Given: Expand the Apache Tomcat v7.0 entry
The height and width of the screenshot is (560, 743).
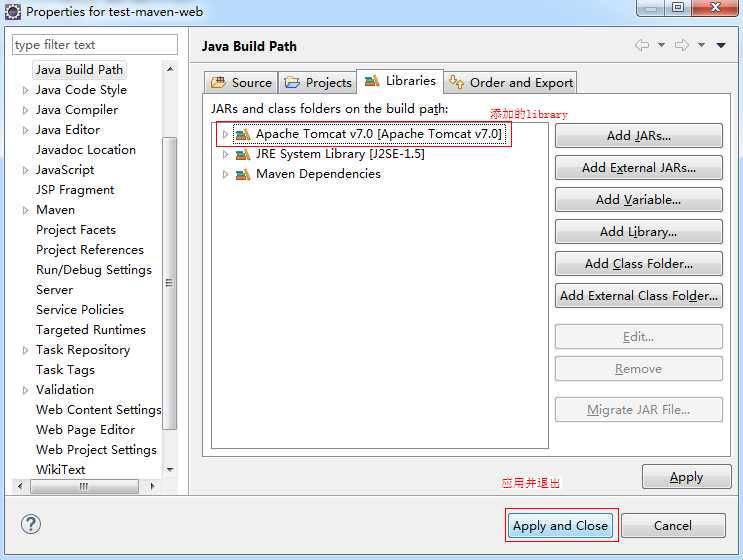Looking at the screenshot, I should pos(225,135).
